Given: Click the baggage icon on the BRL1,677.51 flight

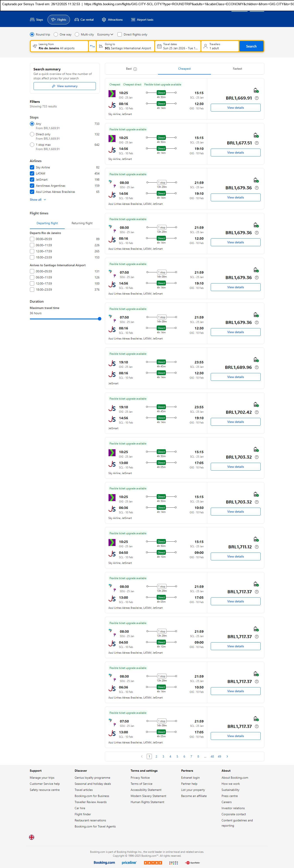Looking at the screenshot, I should click(x=256, y=136).
